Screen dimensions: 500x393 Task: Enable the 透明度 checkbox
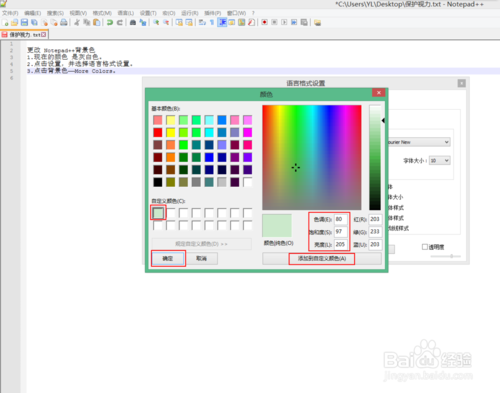pyautogui.click(x=425, y=247)
